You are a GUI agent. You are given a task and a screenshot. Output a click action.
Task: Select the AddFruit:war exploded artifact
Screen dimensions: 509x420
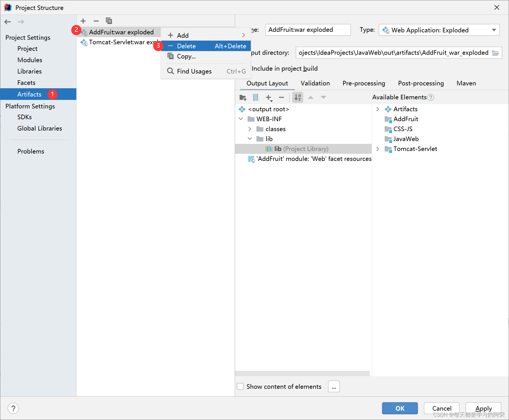click(x=119, y=32)
